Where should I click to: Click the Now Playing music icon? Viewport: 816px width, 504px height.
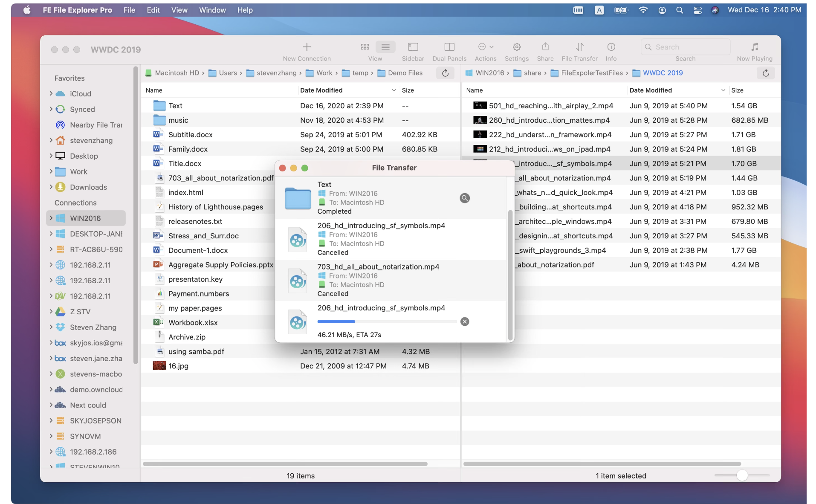[754, 47]
